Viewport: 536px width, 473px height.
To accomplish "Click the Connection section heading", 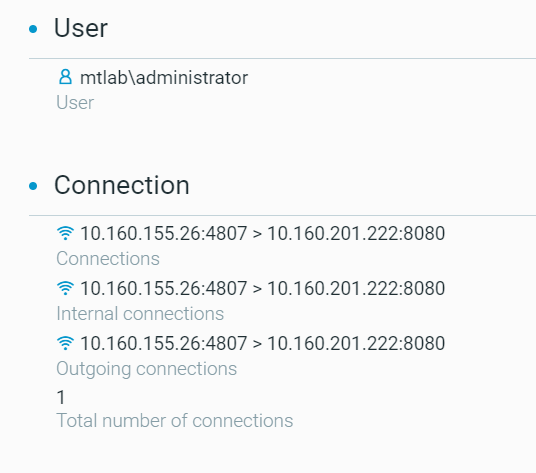I will click(122, 185).
